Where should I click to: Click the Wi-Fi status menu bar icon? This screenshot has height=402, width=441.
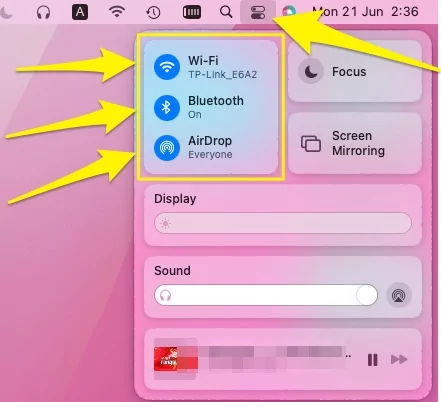pos(117,12)
